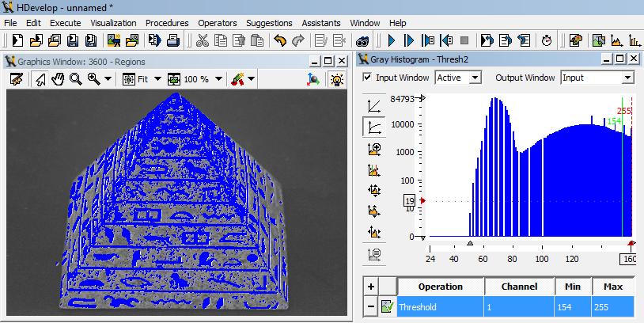The height and width of the screenshot is (323, 644).
Task: Switch histogram to linear scale
Action: click(374, 106)
